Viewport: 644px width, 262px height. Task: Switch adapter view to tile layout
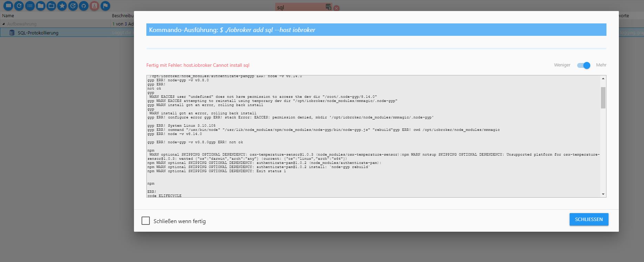tap(8, 6)
